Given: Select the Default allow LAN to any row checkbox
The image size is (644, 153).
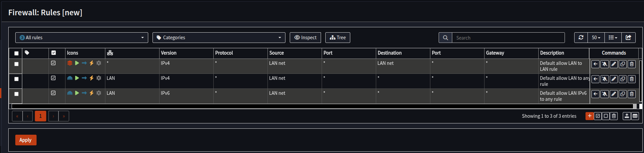Looking at the screenshot, I should coord(16,79).
